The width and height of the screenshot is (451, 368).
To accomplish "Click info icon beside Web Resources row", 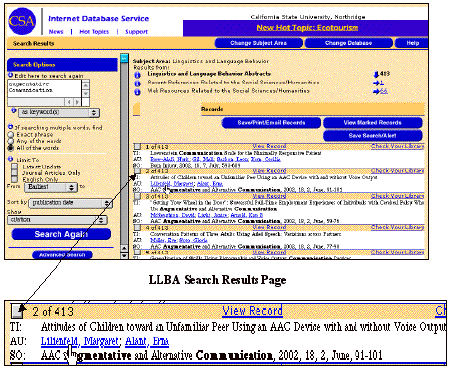I will (x=137, y=92).
